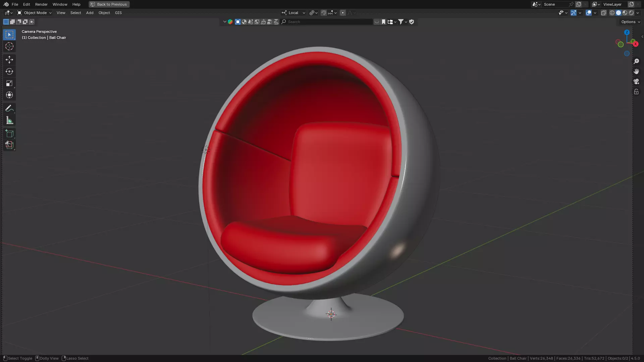Open the editor type dropdown

coord(8,13)
